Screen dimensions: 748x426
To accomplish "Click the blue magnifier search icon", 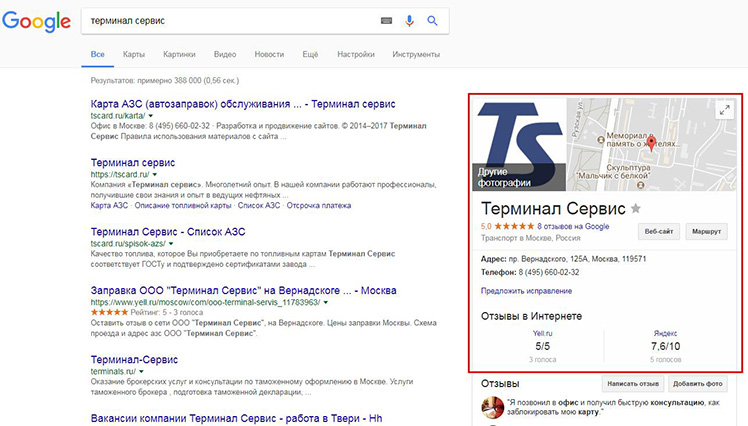I will tap(432, 20).
